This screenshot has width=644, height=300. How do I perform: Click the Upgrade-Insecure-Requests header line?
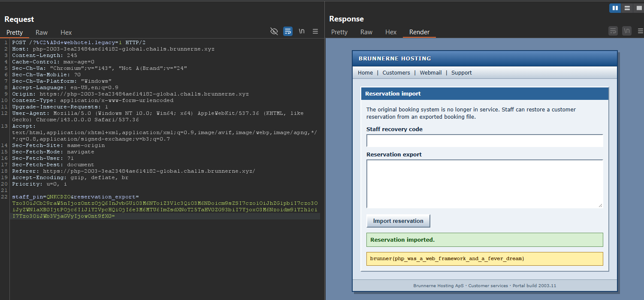tap(60, 107)
